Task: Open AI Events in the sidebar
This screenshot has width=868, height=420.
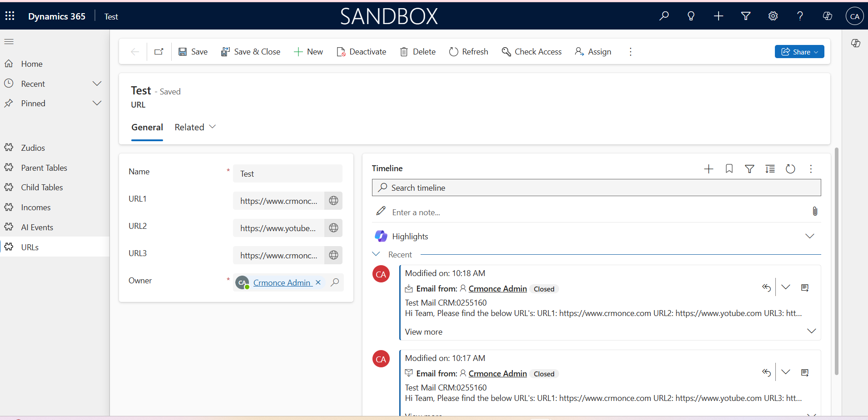Action: [x=37, y=227]
